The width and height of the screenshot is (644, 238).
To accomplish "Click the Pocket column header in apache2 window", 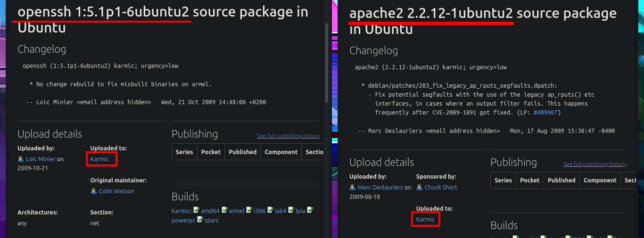I will tap(530, 180).
